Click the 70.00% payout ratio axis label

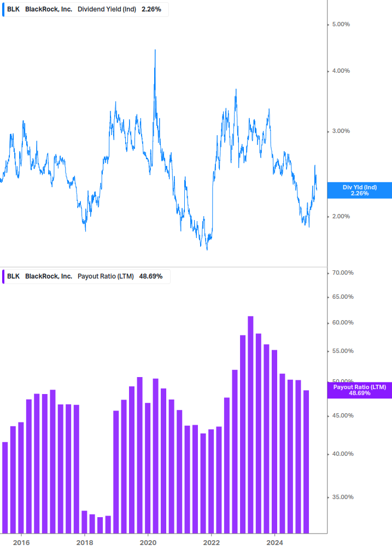[x=343, y=273]
